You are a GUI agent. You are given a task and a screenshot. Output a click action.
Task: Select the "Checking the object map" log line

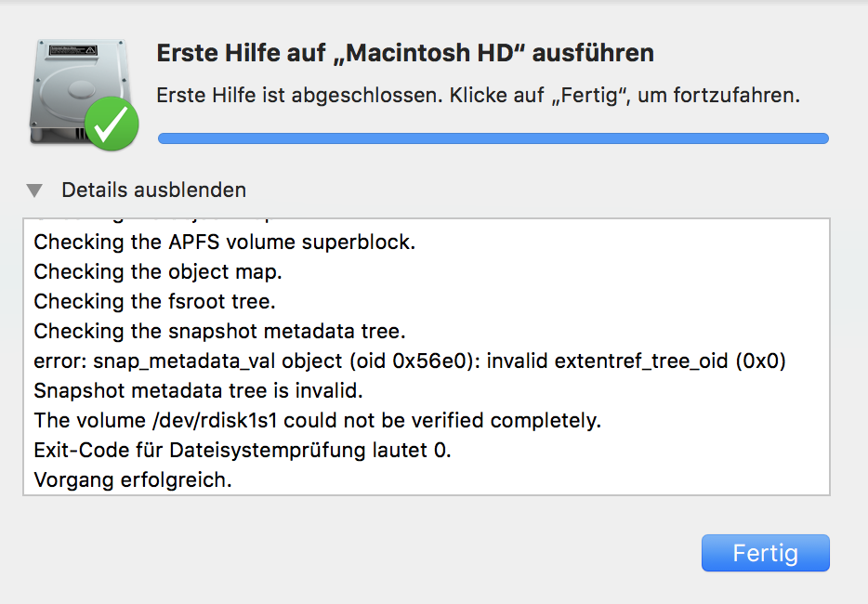[x=157, y=272]
